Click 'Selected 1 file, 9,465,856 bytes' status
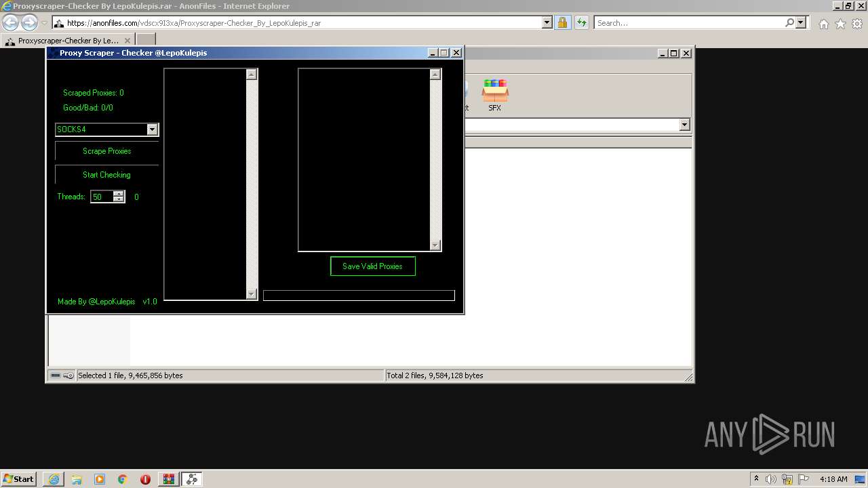 pyautogui.click(x=130, y=375)
